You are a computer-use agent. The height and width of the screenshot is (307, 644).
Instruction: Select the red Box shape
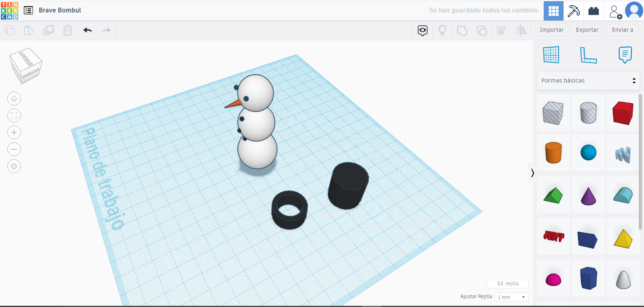click(x=623, y=113)
